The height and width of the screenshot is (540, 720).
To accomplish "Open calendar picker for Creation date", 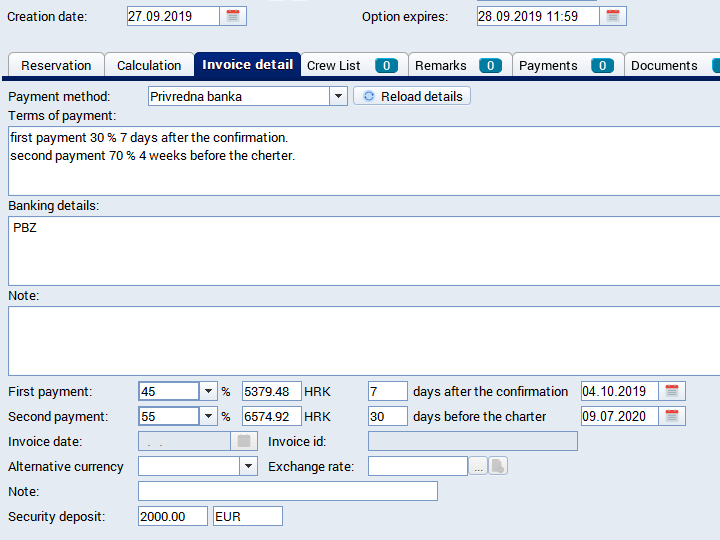I will coord(233,16).
